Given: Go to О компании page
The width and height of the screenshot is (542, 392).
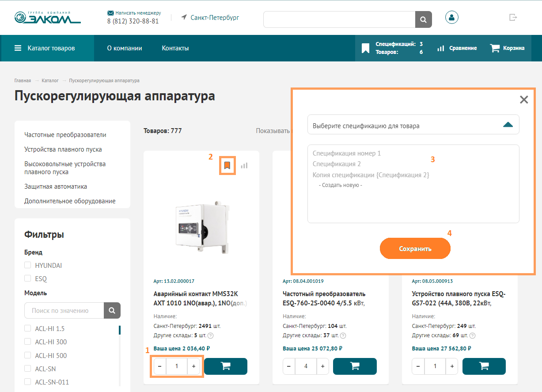Looking at the screenshot, I should [125, 48].
